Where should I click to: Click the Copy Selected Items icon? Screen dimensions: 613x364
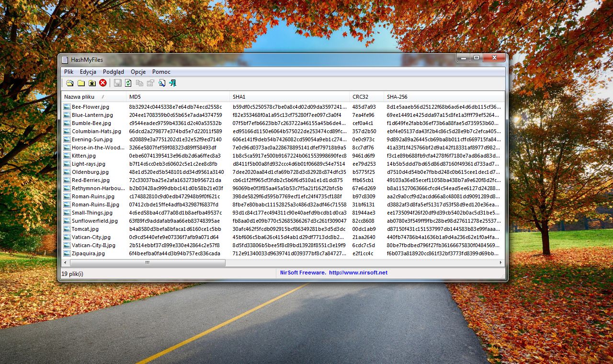[x=139, y=83]
